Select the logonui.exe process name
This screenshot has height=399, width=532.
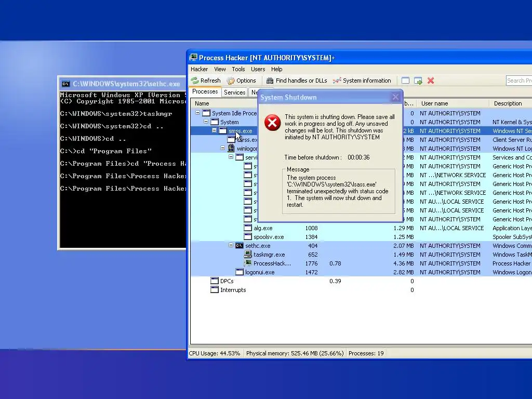coord(260,272)
